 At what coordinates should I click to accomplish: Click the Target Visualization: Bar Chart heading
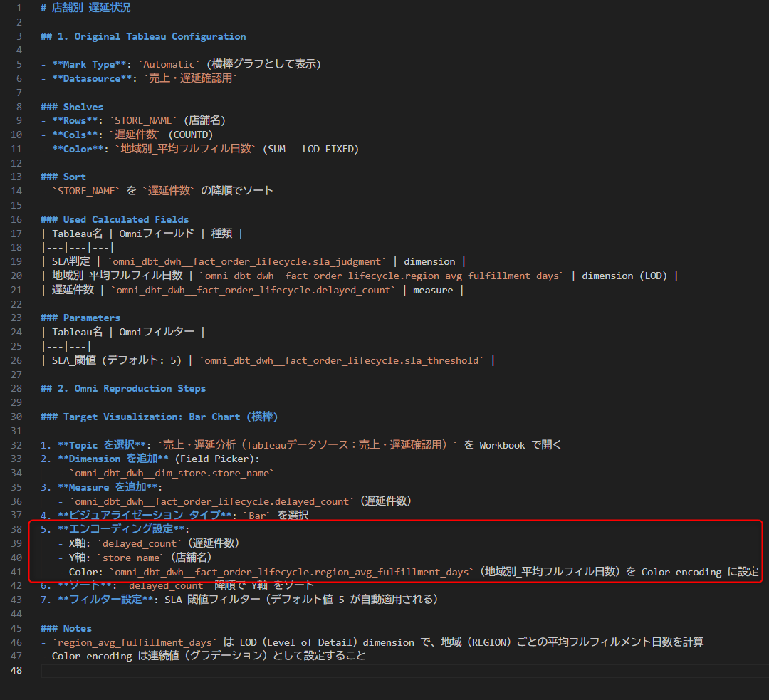click(170, 417)
